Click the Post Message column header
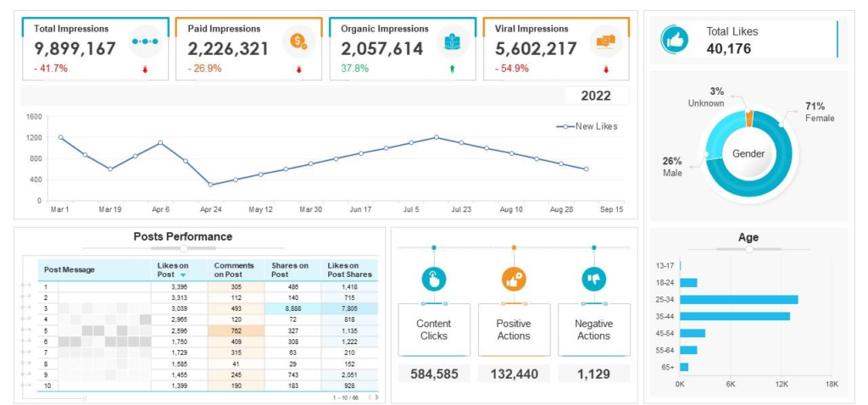Viewport: 868px width, 405px height. click(x=95, y=270)
